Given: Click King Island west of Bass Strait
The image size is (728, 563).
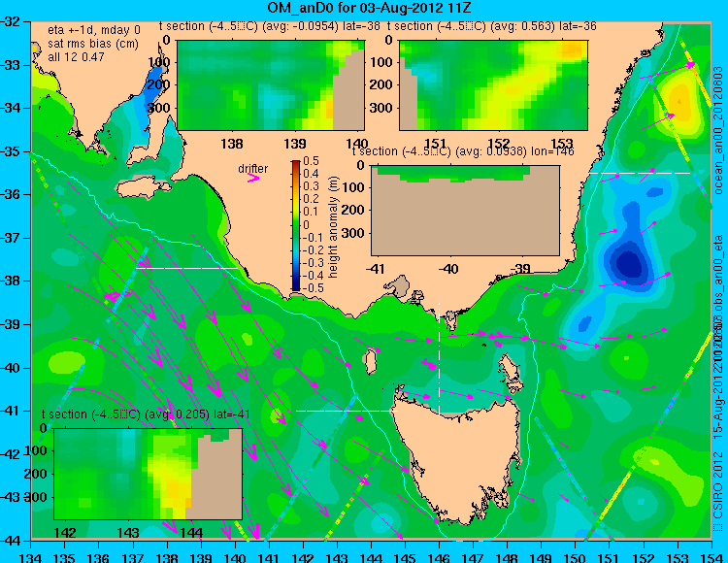Looking at the screenshot, I should (371, 362).
